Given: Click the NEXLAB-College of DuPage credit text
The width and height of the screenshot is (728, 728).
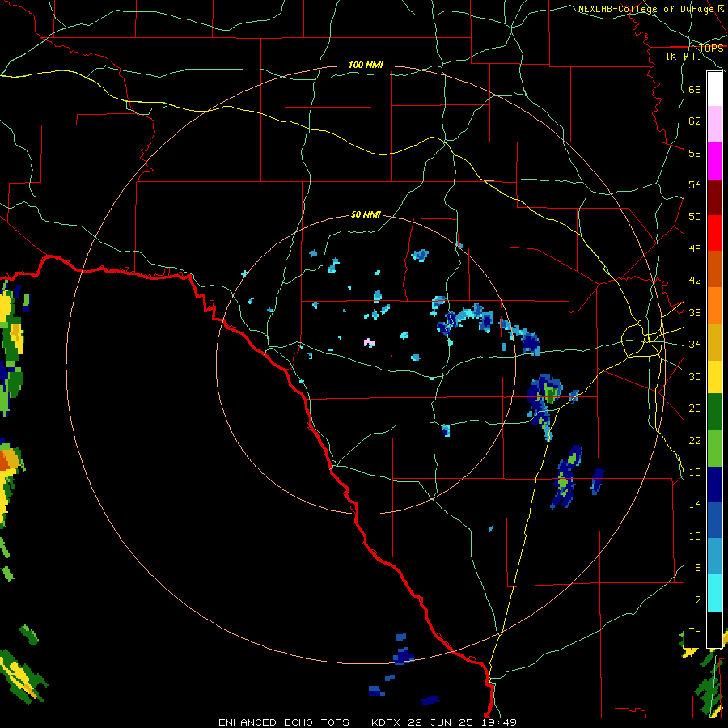Looking at the screenshot, I should [645, 9].
